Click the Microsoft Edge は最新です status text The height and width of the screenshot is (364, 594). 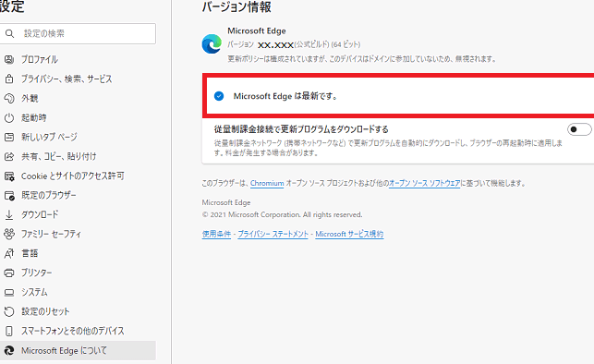[x=285, y=96]
